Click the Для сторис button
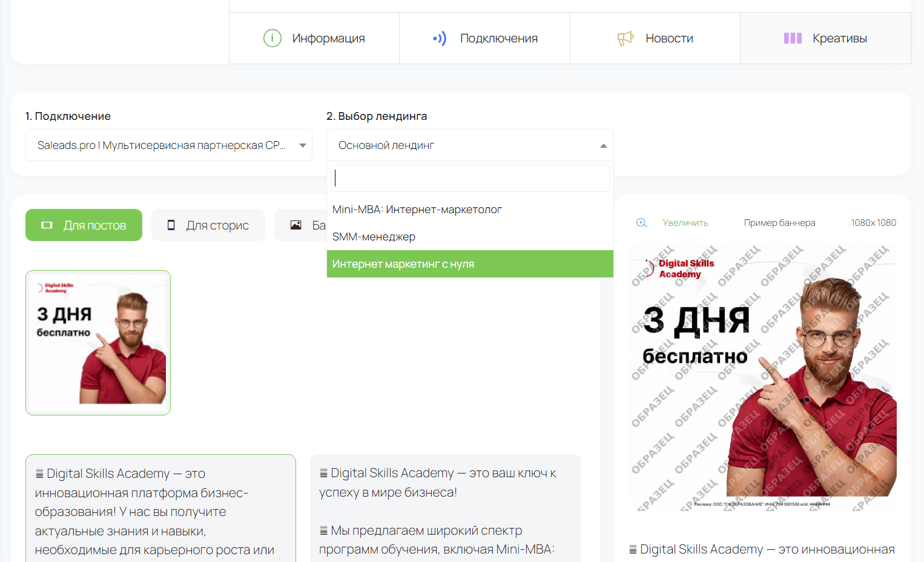The height and width of the screenshot is (562, 924). click(208, 225)
